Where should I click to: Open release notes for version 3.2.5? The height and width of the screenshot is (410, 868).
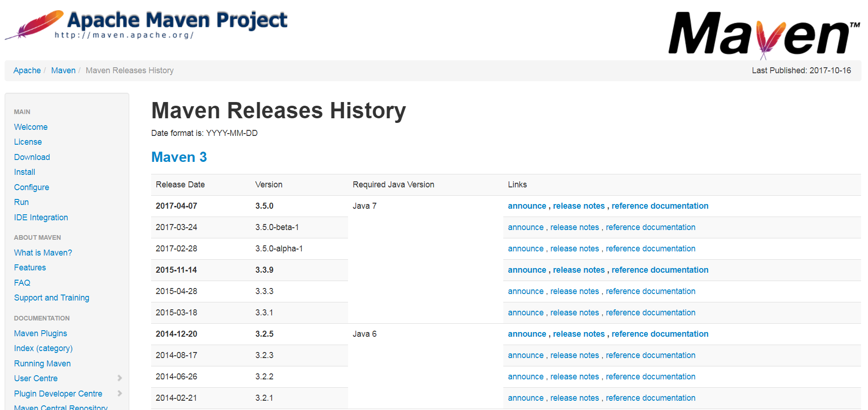[x=579, y=334]
